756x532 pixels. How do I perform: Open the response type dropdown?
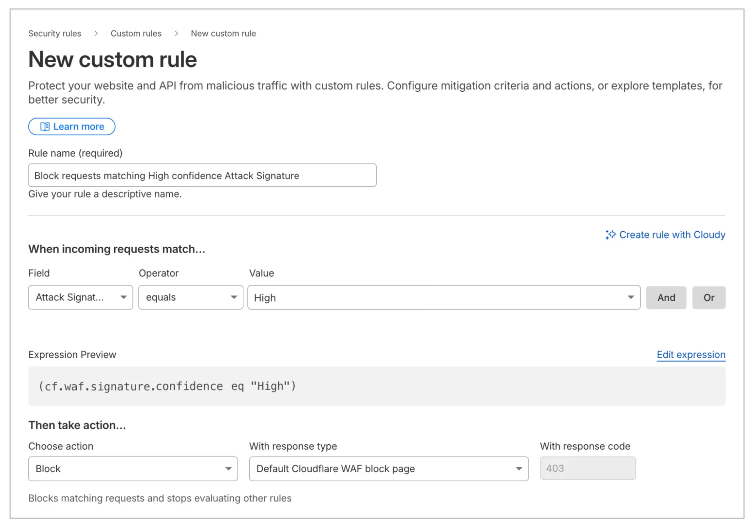click(388, 469)
